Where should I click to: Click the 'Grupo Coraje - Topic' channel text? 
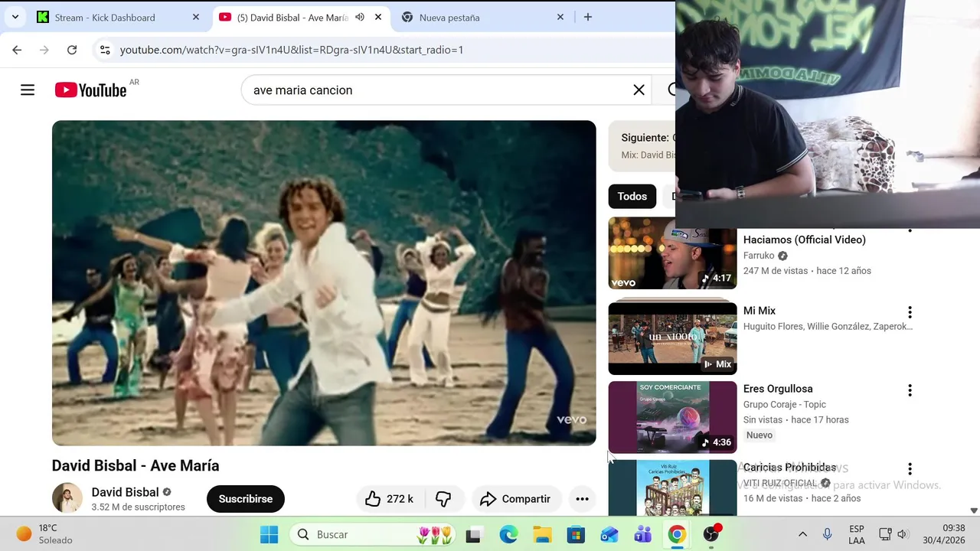[785, 404]
